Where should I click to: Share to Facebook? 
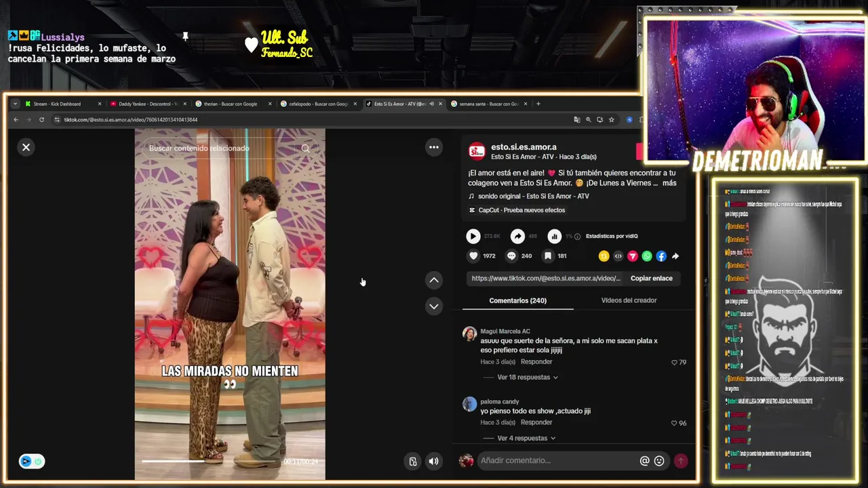coord(661,256)
